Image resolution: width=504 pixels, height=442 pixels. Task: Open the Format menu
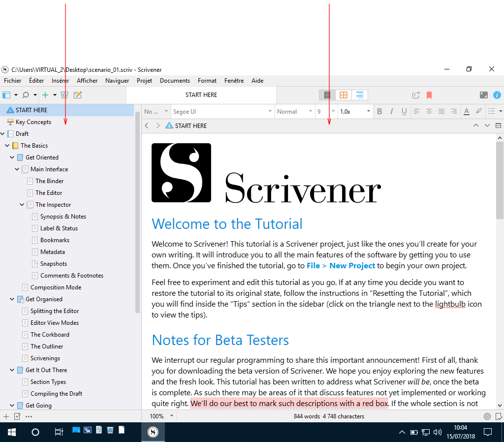[207, 81]
